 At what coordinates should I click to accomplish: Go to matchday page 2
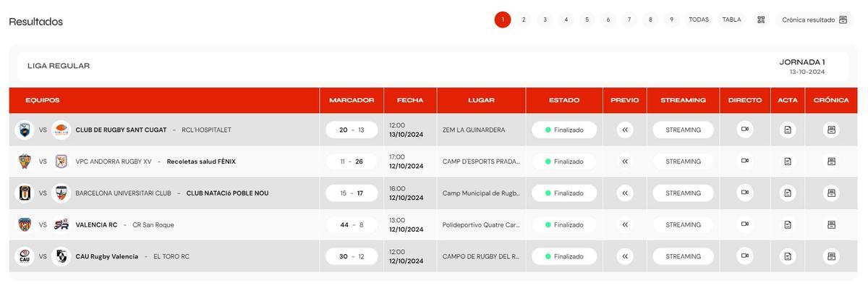pos(524,20)
